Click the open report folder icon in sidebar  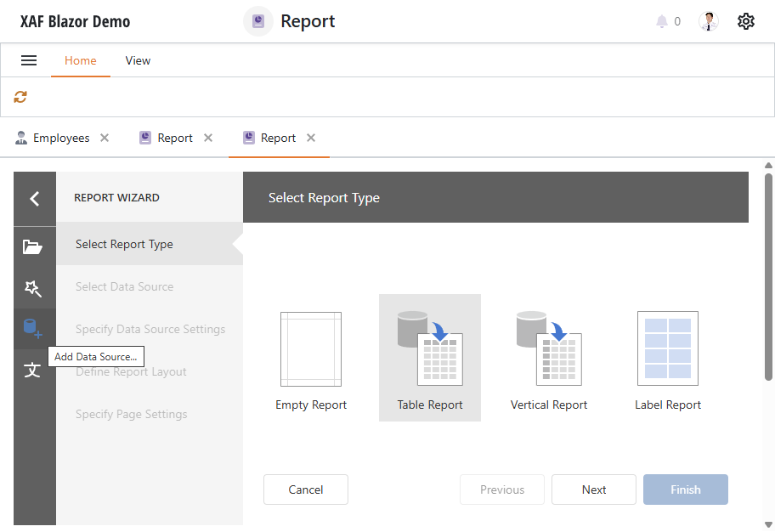pos(34,246)
